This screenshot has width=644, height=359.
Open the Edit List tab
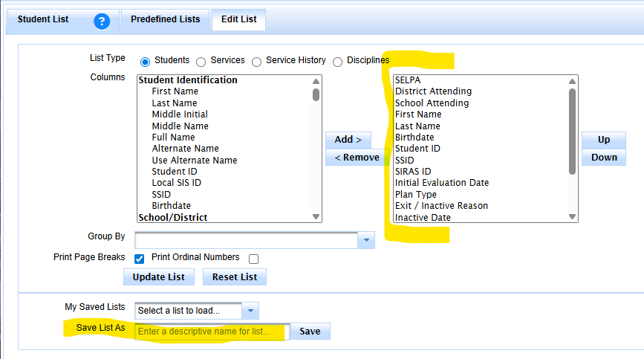click(x=238, y=20)
